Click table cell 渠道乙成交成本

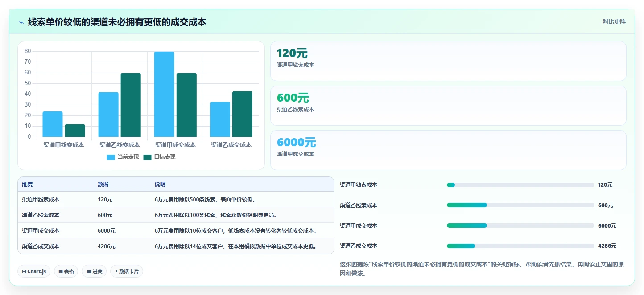tap(41, 246)
